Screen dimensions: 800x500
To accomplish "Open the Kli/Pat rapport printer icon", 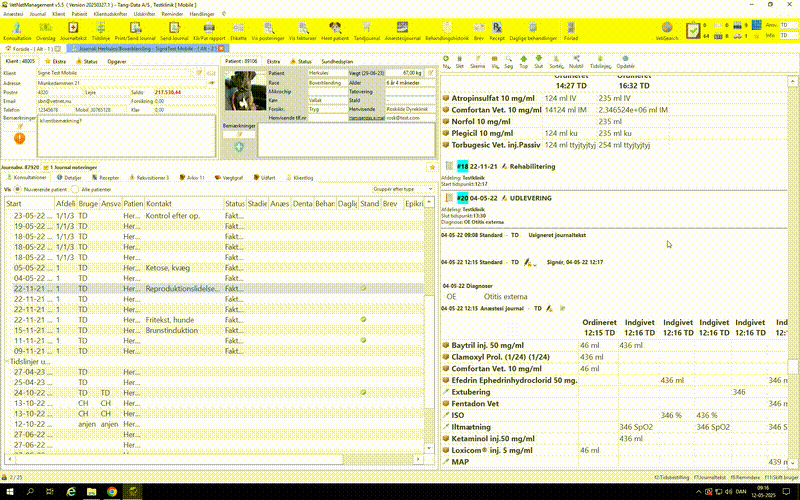I will tap(209, 31).
